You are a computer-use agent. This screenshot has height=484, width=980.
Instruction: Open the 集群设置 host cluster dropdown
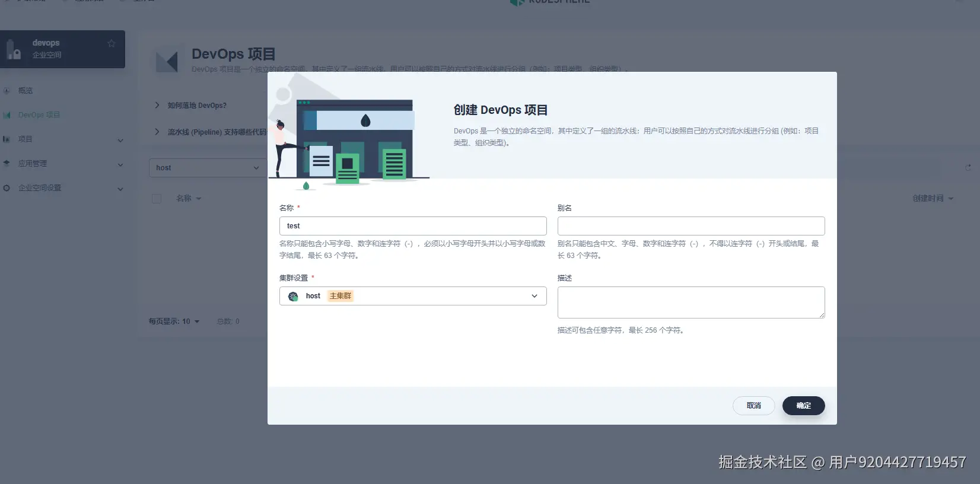point(413,296)
